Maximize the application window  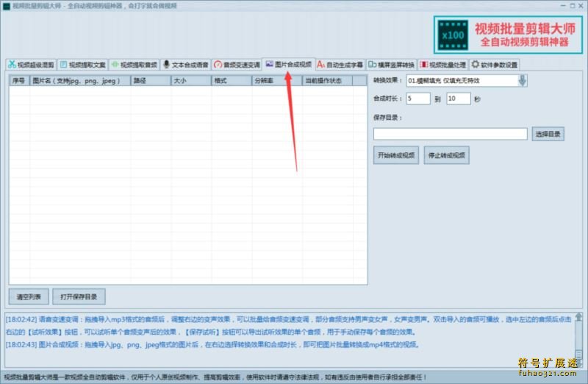pyautogui.click(x=573, y=6)
